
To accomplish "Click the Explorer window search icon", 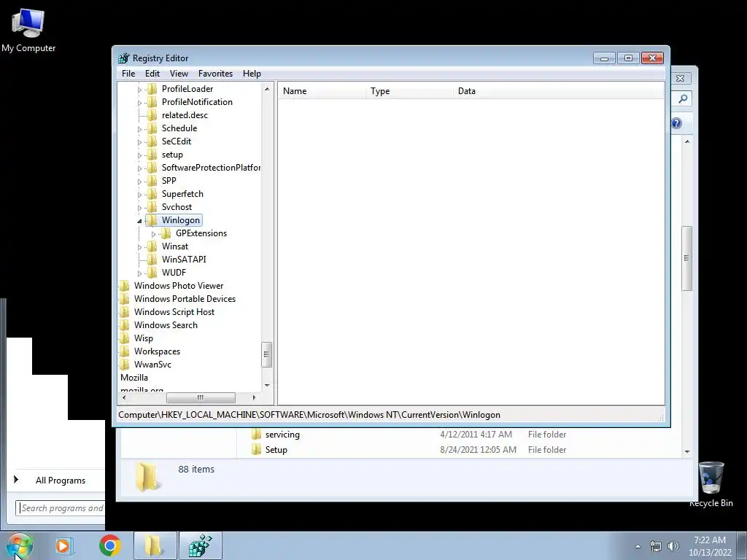I will 683,98.
